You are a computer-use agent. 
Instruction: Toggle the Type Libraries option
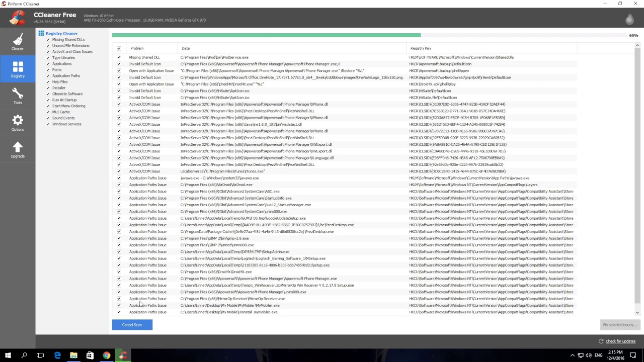tap(48, 58)
